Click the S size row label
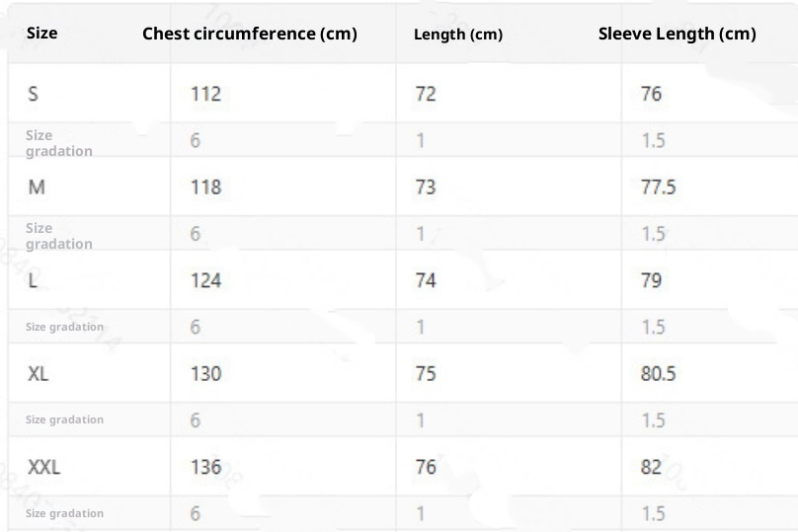The image size is (798, 532). tap(34, 94)
